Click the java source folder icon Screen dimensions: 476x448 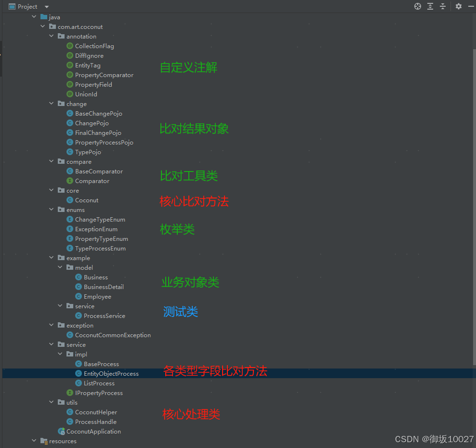44,17
